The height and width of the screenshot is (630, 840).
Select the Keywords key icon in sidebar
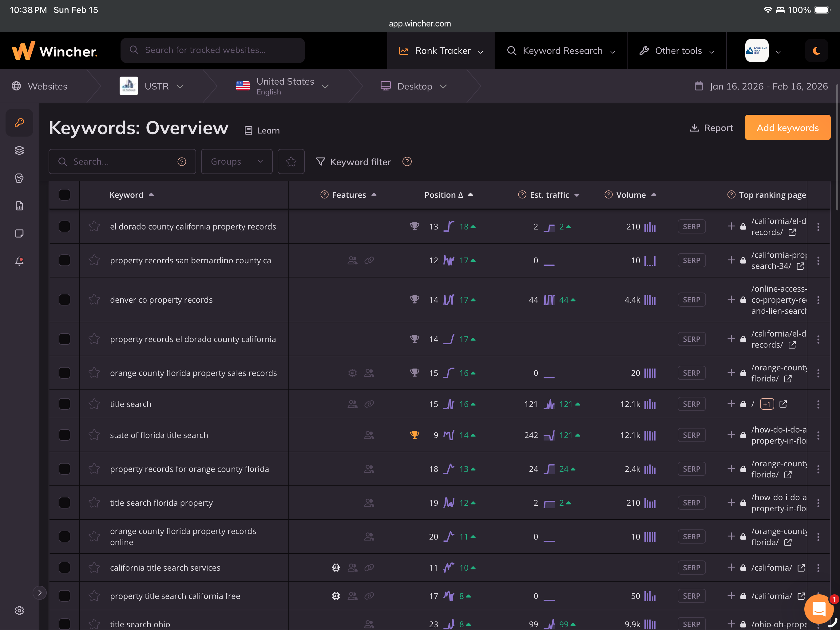click(x=19, y=122)
